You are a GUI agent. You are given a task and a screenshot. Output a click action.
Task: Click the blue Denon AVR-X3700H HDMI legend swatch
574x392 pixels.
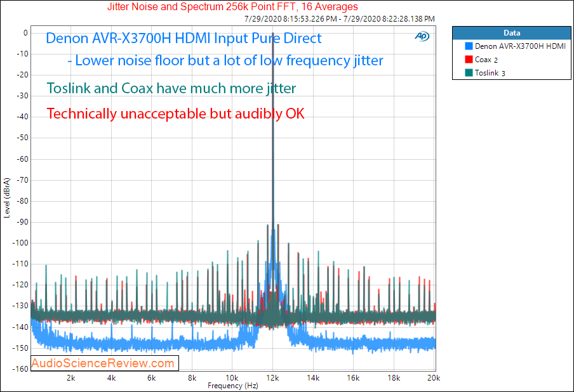(469, 46)
